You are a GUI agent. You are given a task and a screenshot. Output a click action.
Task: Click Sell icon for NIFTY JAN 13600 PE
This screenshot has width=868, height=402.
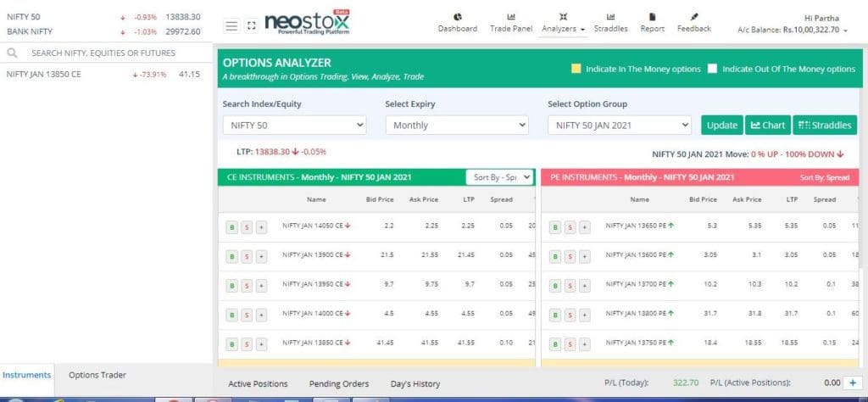click(x=570, y=256)
